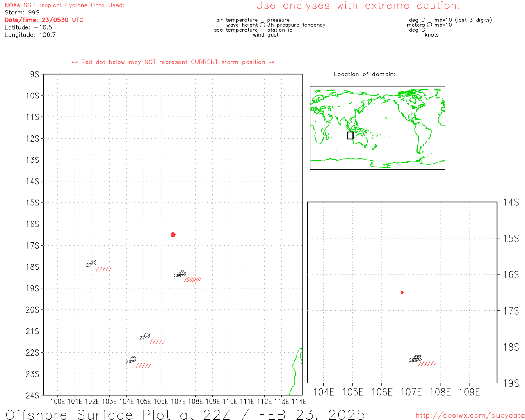Click the green coastline at main map corner

(x=296, y=371)
